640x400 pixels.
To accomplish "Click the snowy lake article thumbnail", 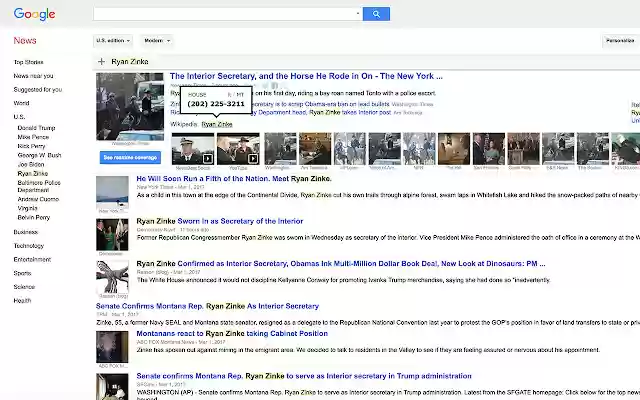I will [x=112, y=192].
